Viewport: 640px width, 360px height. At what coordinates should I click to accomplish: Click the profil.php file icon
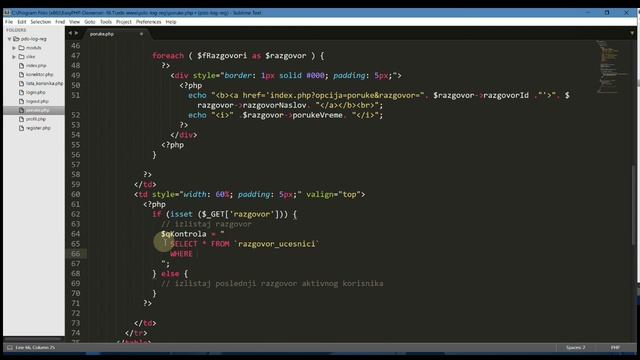point(22,119)
